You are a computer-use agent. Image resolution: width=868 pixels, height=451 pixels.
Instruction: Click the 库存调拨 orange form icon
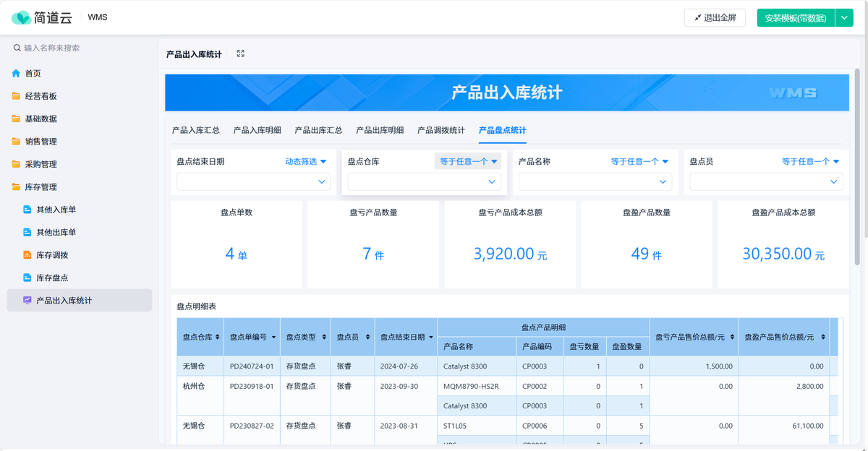click(x=27, y=255)
